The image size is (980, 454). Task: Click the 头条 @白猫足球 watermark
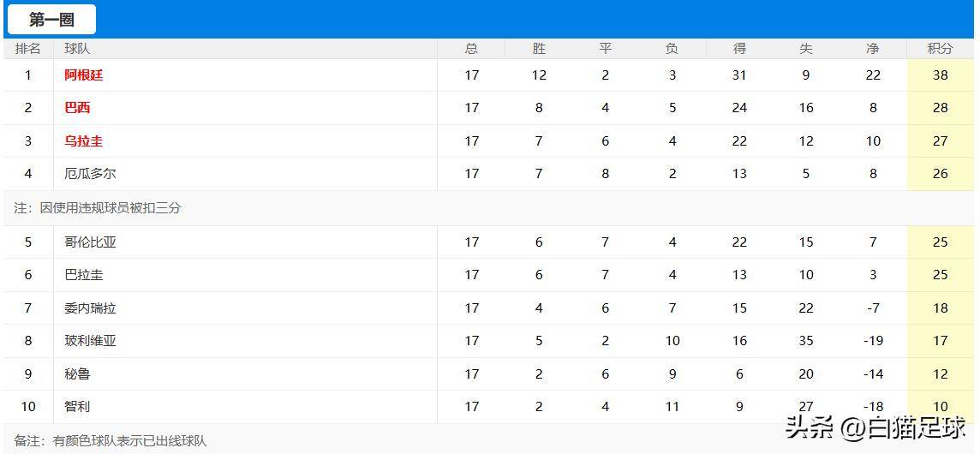(875, 427)
